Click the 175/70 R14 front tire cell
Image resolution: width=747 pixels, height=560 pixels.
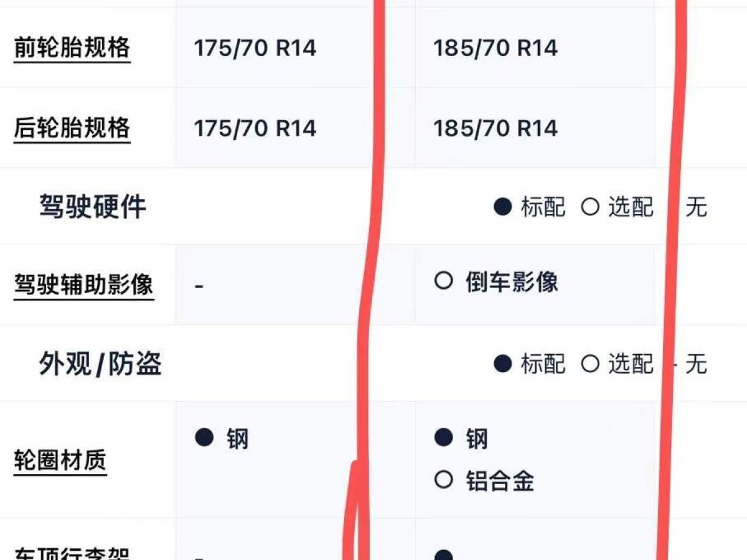(255, 48)
